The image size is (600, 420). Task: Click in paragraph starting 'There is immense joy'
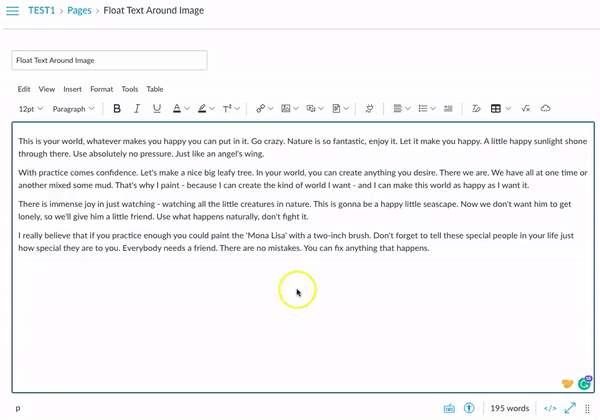[x=295, y=210]
